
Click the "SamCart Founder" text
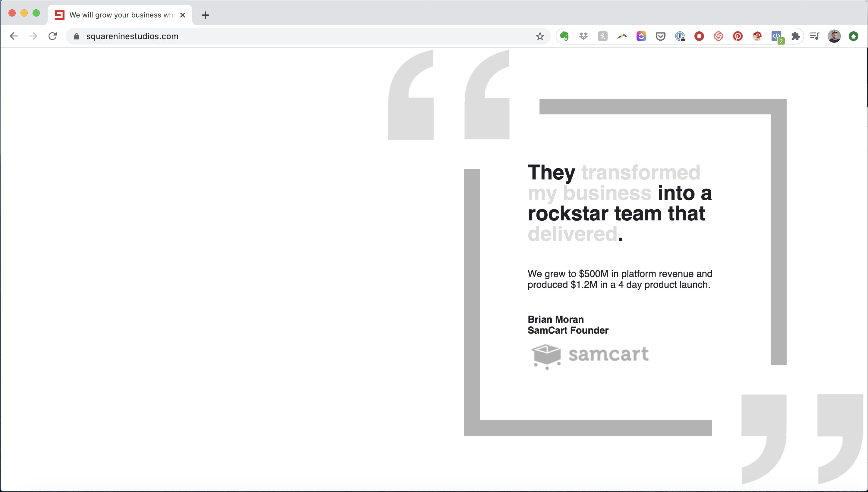[x=568, y=330]
